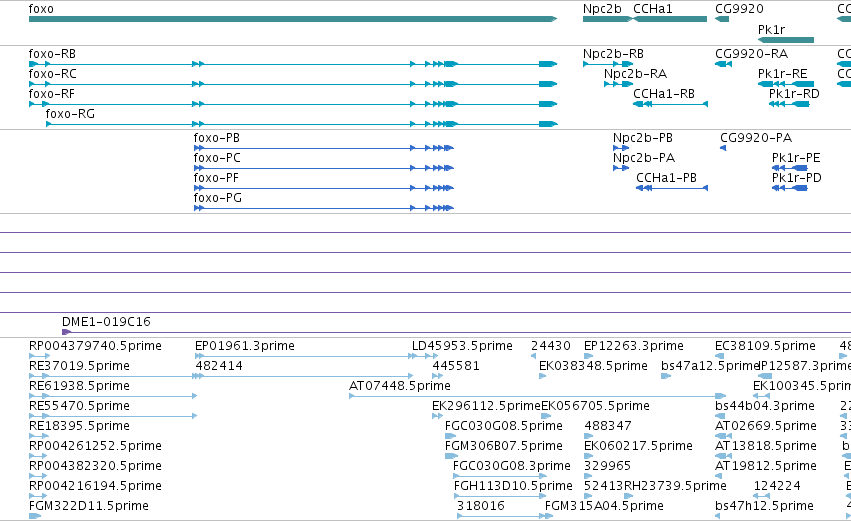Click the foxo-RF transcript label
The image size is (851, 521).
(52, 94)
